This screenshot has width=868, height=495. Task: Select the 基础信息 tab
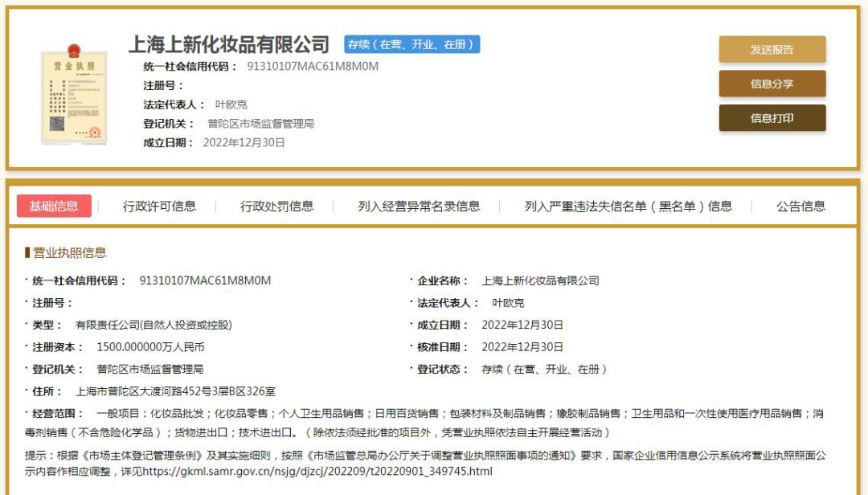[x=57, y=206]
